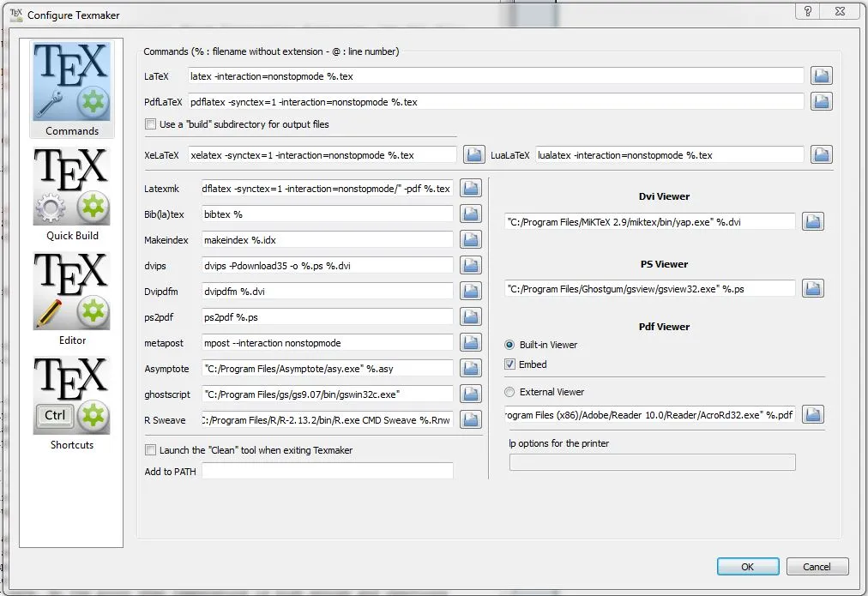Viewport: 868px width, 596px height.
Task: Click the PS Viewer gsview32.exe path field
Action: 650,288
